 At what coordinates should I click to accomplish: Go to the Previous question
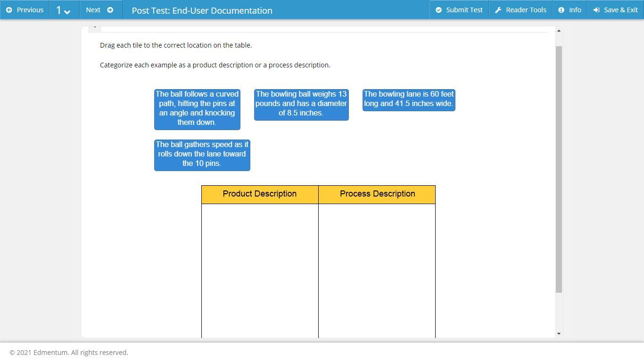tap(25, 10)
